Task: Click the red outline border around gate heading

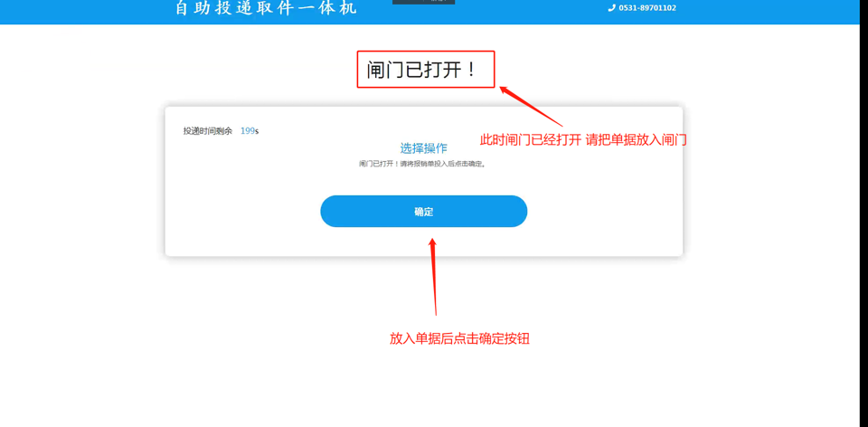Action: [x=358, y=69]
